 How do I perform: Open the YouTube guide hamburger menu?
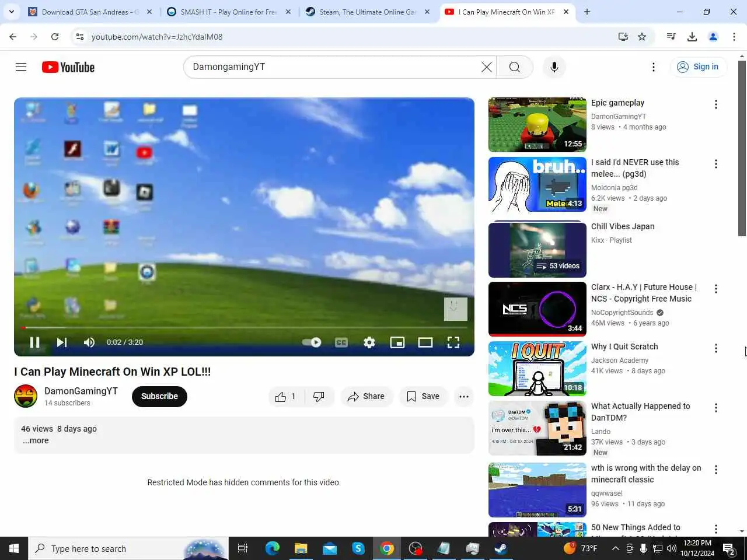point(21,67)
